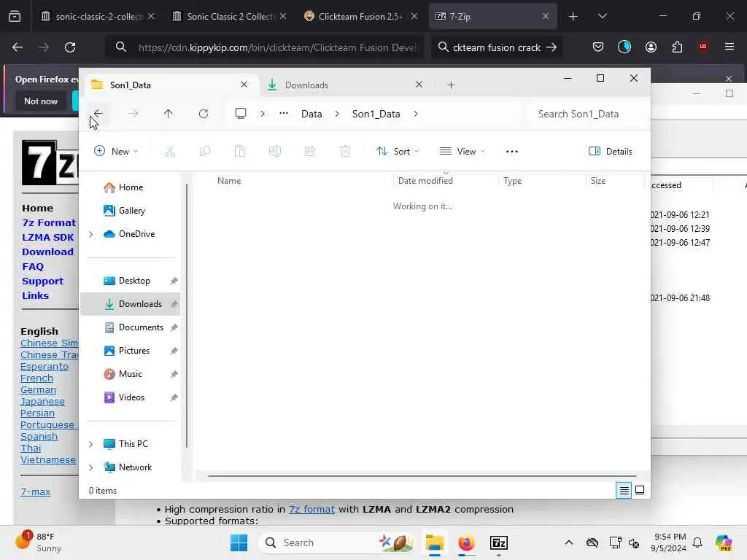Expand the This PC tree node
Image resolution: width=747 pixels, height=560 pixels.
coord(91,444)
